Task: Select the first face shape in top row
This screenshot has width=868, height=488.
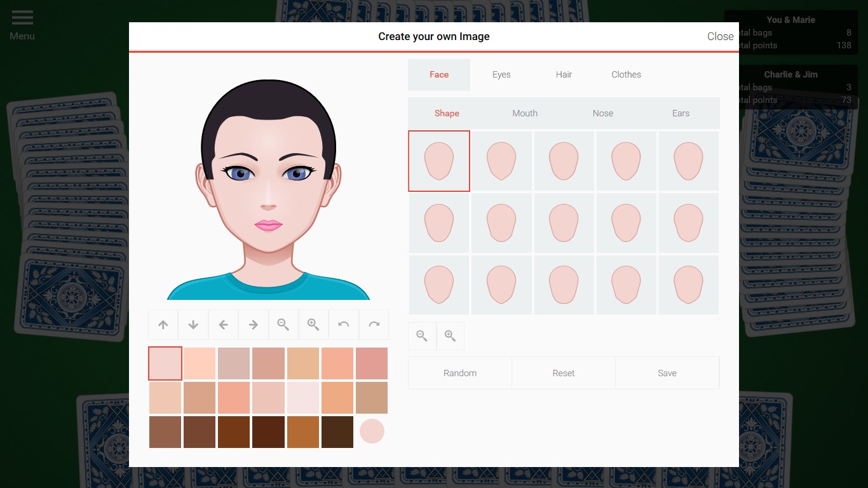Action: (x=439, y=161)
